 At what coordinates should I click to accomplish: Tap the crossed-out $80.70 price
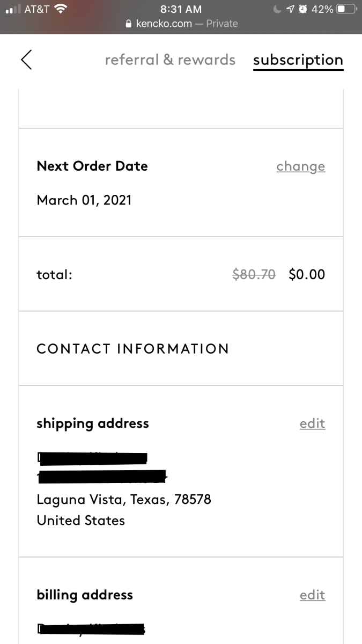click(x=254, y=275)
